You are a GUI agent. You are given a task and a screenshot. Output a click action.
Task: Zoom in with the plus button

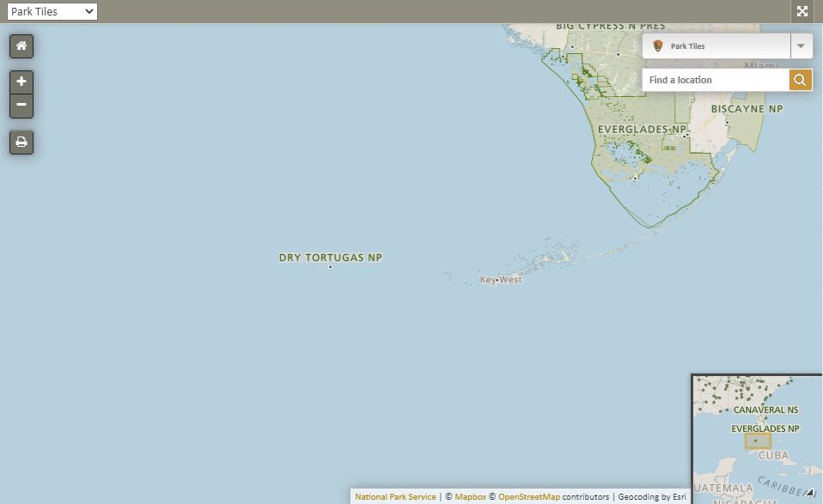[x=21, y=82]
